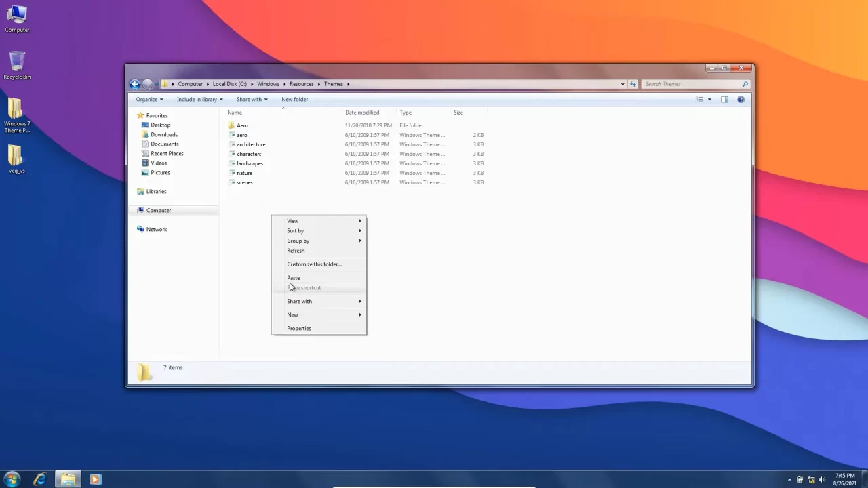Click the Back navigation arrow button
Image resolution: width=868 pixels, height=488 pixels.
(135, 84)
